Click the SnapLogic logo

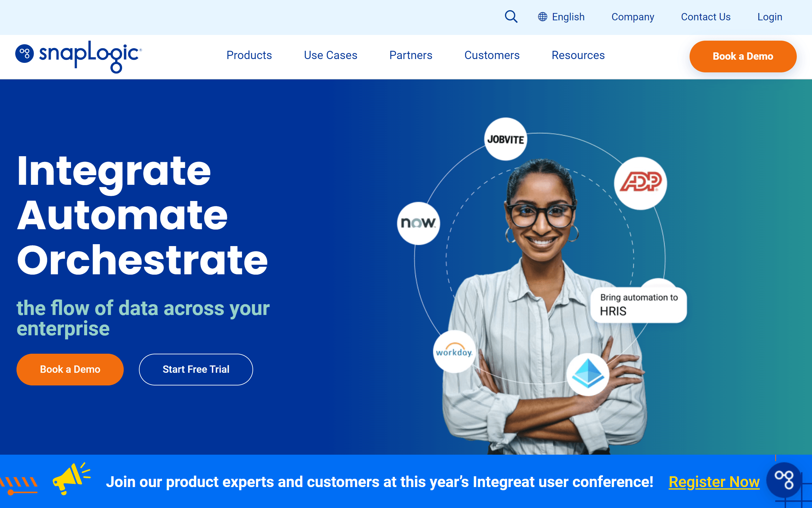point(79,57)
